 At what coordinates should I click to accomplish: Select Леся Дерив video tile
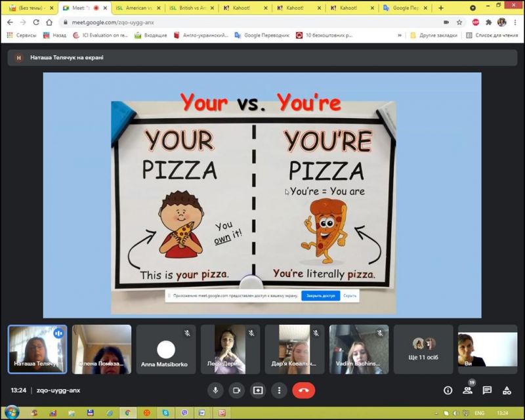(x=230, y=349)
